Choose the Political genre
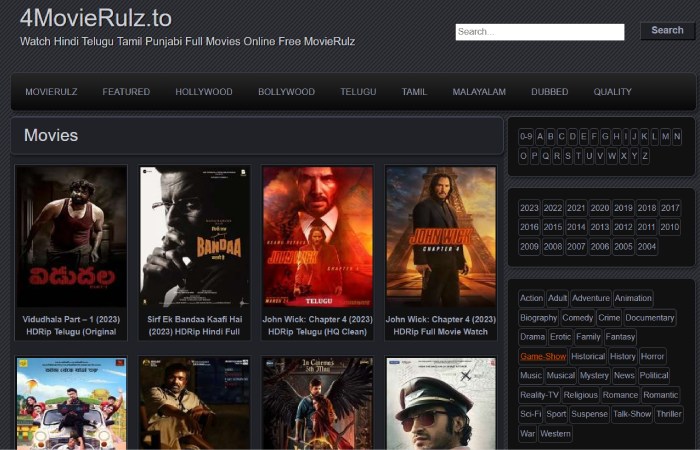The width and height of the screenshot is (700, 450). point(654,376)
